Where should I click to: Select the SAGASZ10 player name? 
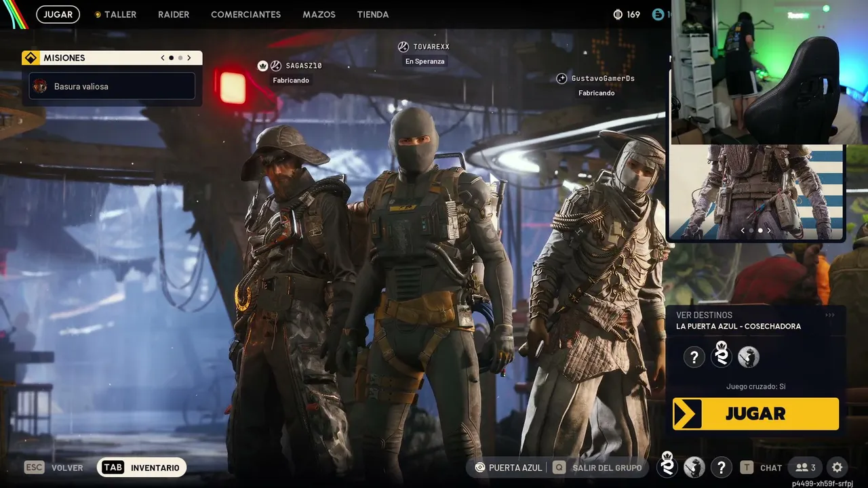[304, 66]
